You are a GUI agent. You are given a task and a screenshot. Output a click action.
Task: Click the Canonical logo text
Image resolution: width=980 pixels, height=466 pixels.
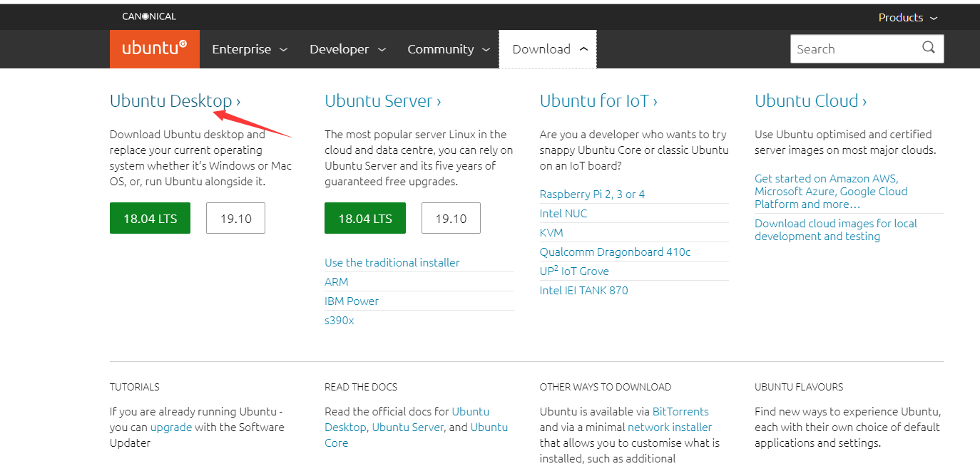pos(149,16)
